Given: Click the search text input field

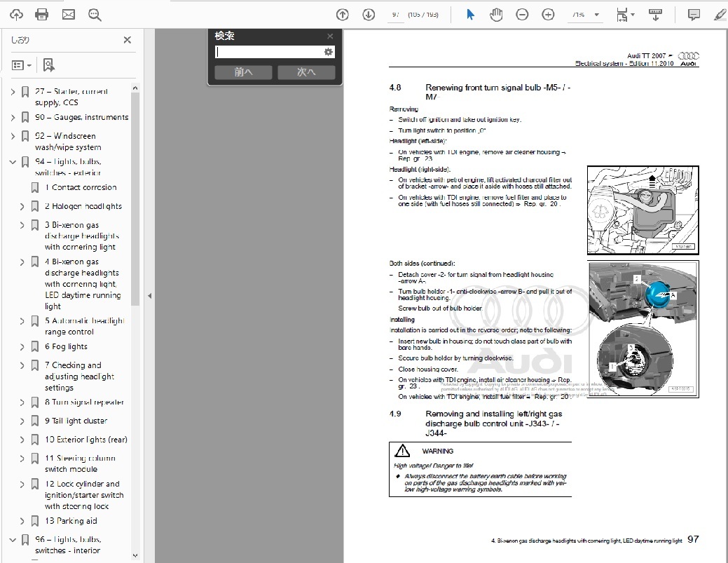Looking at the screenshot, I should pyautogui.click(x=268, y=52).
